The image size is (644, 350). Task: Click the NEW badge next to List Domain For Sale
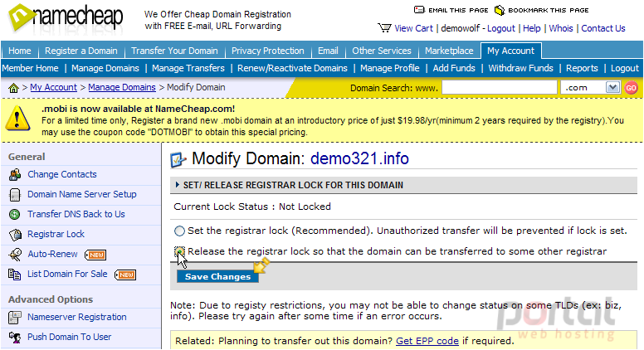coord(125,275)
